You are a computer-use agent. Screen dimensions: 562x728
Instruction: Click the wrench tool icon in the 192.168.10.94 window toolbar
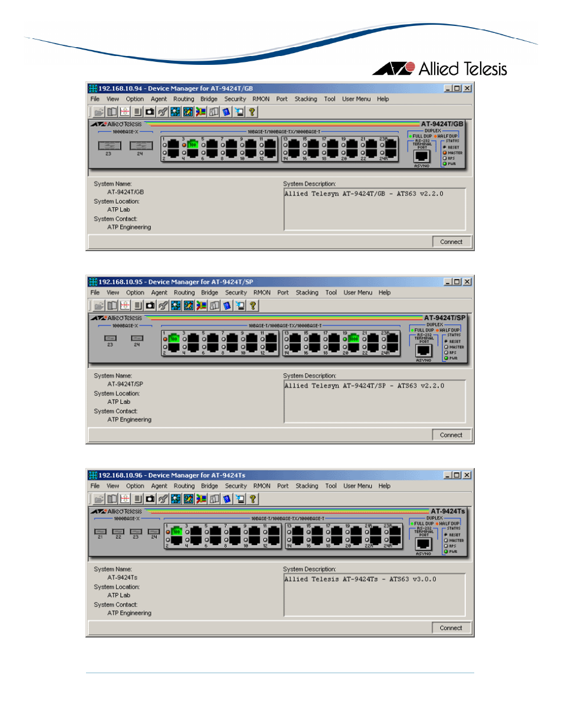163,112
